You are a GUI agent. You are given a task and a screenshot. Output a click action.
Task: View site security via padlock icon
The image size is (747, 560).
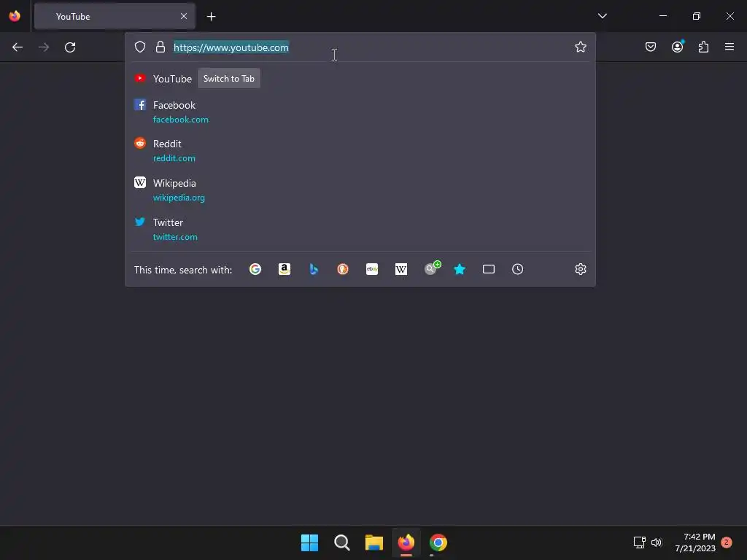(160, 47)
